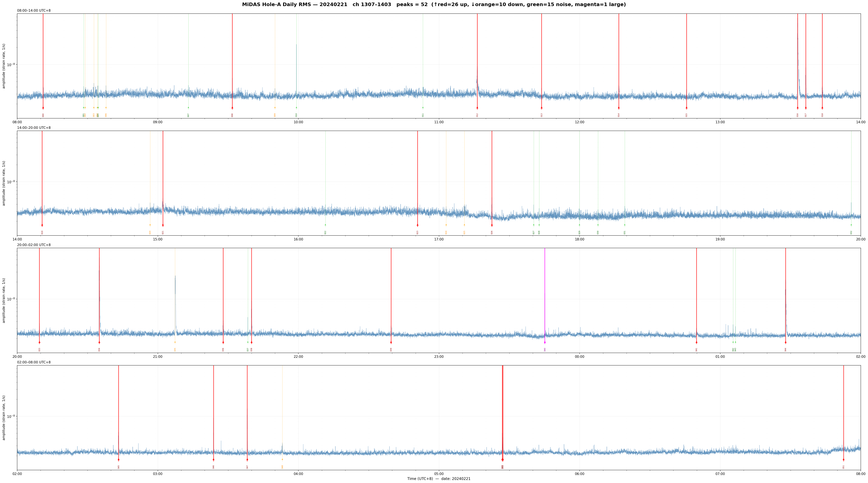The image size is (868, 483).
Task: Select the orange down marker labeled 020
Action: tap(150, 225)
